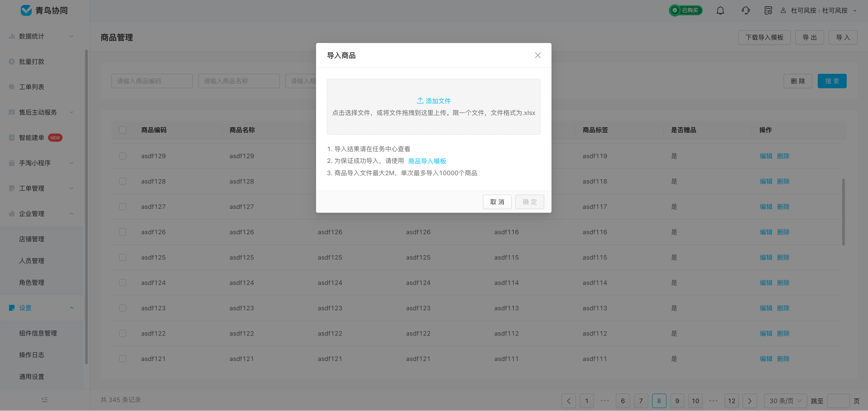Click the 工单列表 icon

tap(12, 87)
